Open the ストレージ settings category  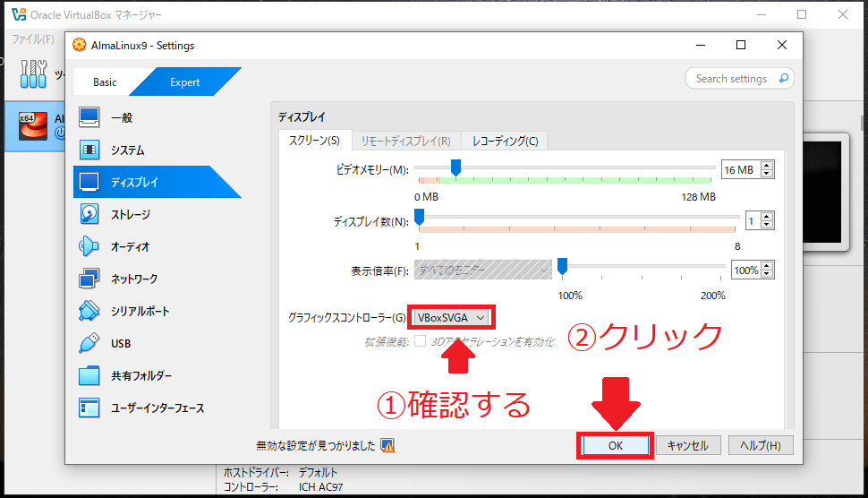[157, 214]
